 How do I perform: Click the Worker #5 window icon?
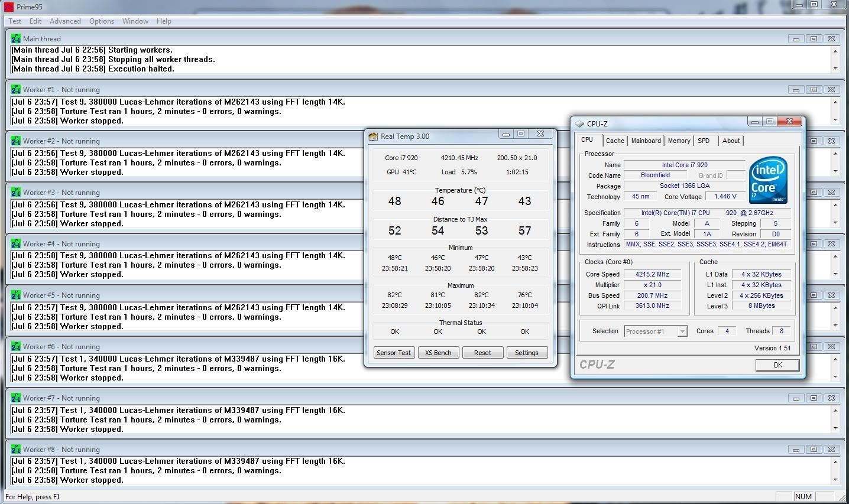click(15, 295)
